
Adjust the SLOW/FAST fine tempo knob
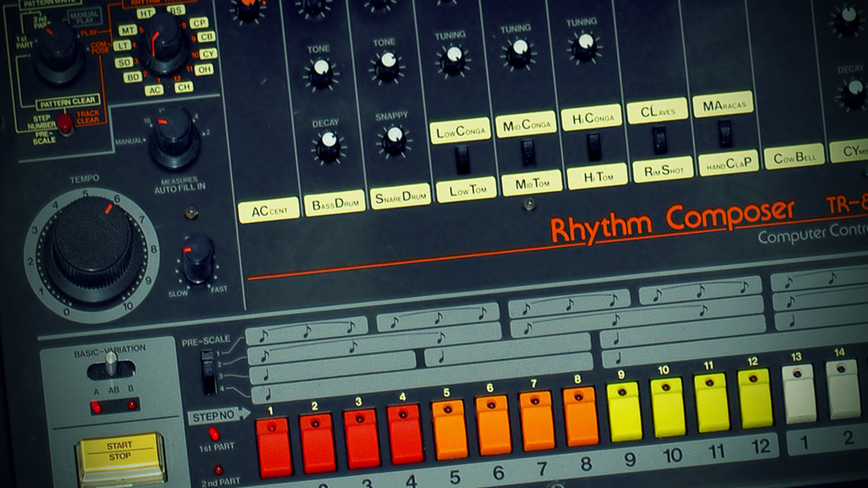point(198,259)
